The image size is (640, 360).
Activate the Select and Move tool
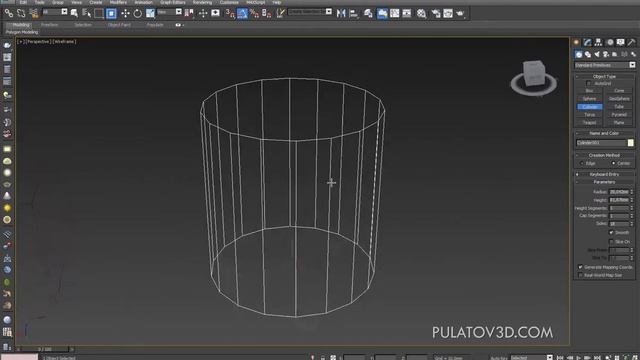tap(125, 13)
